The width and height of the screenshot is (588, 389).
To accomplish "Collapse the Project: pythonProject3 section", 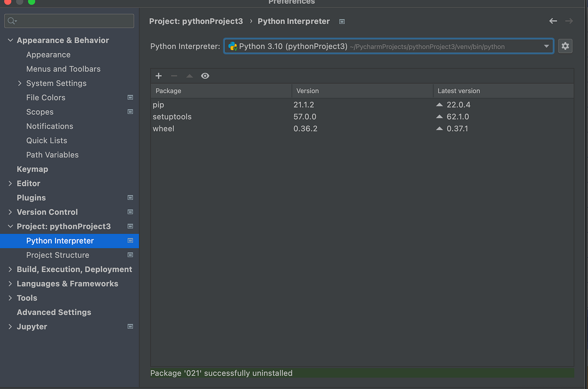I will pos(10,226).
